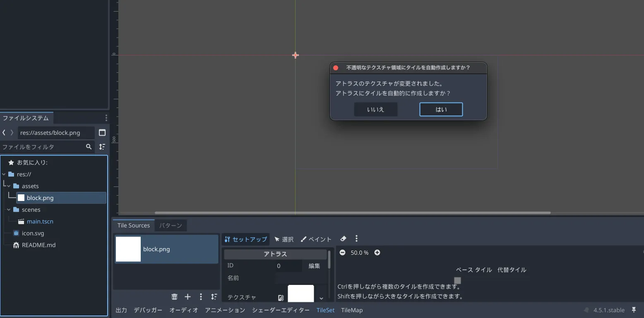Open the FileSystem dock options menu

point(106,118)
